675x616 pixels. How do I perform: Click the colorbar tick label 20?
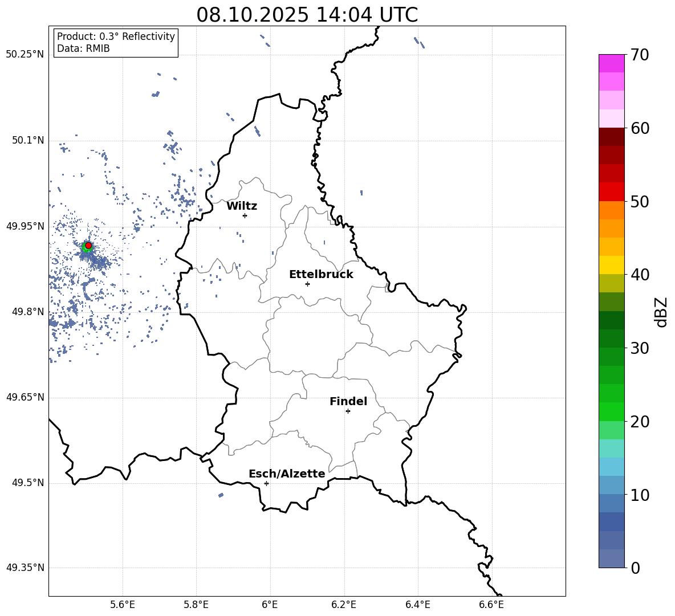pos(640,422)
